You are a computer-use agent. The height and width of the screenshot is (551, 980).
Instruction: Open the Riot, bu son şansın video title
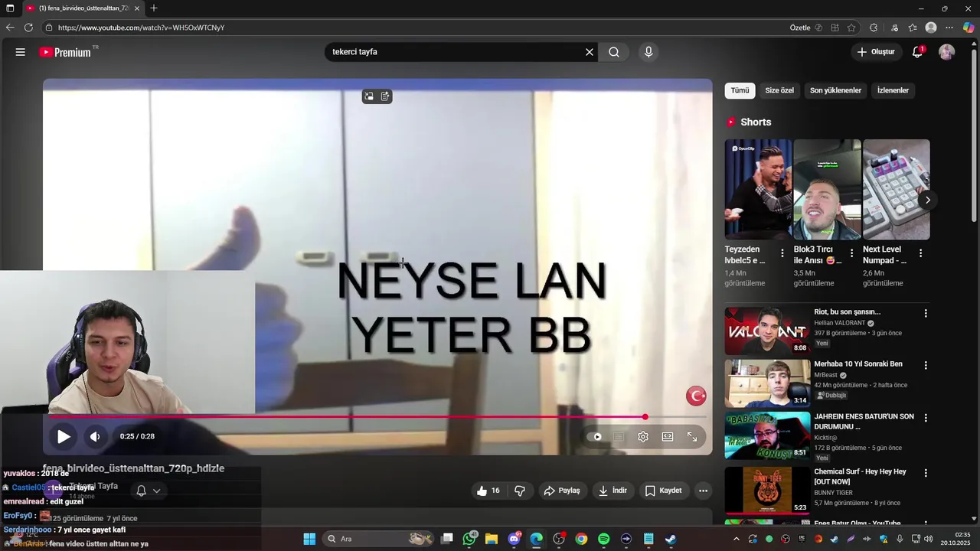pyautogui.click(x=847, y=312)
